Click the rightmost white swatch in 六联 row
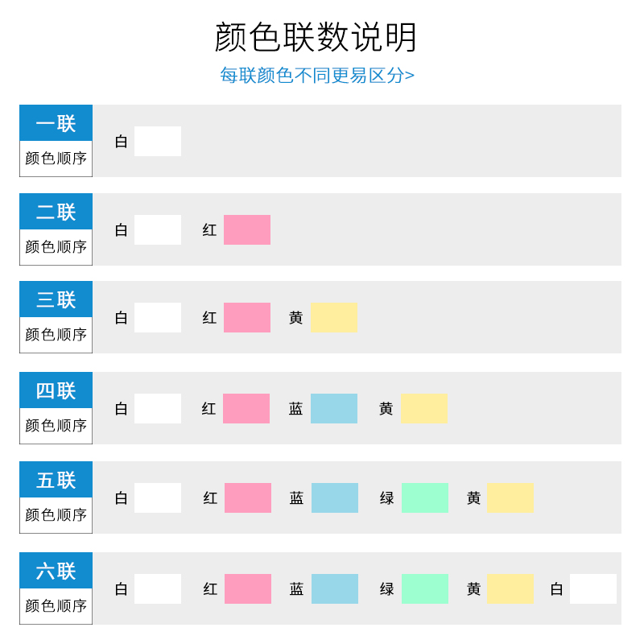 (593, 588)
